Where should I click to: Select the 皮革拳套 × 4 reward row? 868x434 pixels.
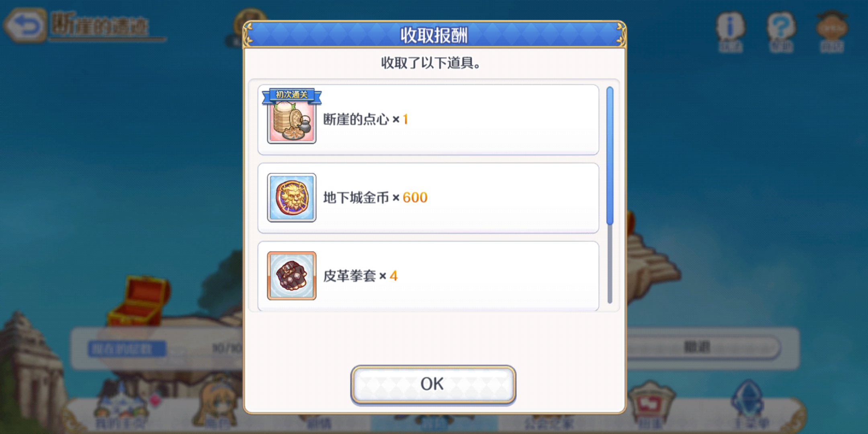428,276
